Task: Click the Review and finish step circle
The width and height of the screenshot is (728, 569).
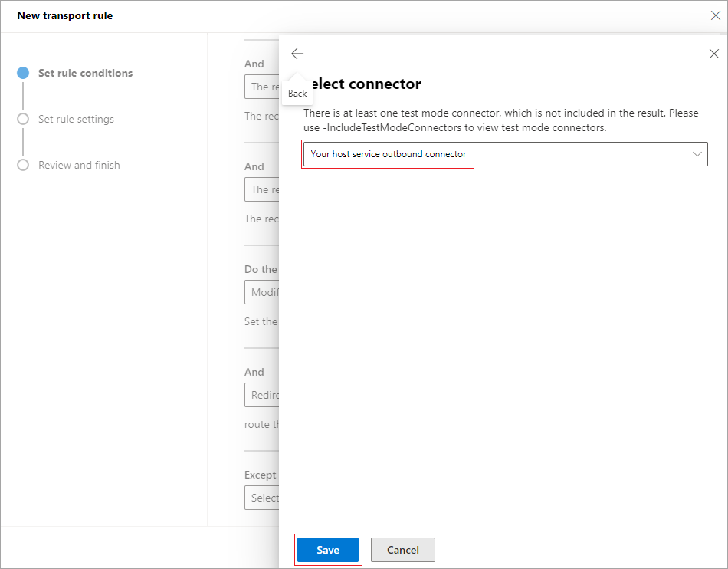Action: tap(23, 166)
